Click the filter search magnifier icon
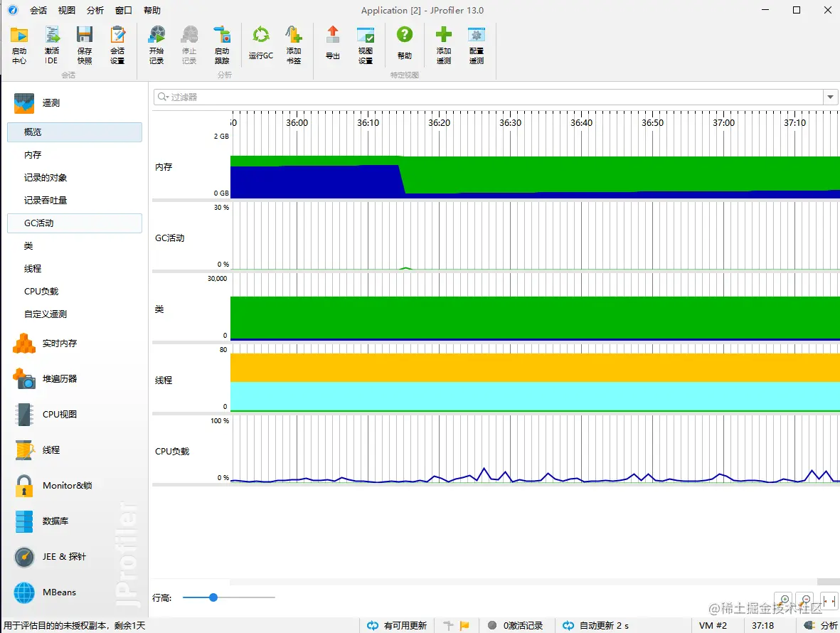This screenshot has width=840, height=633. pos(163,97)
